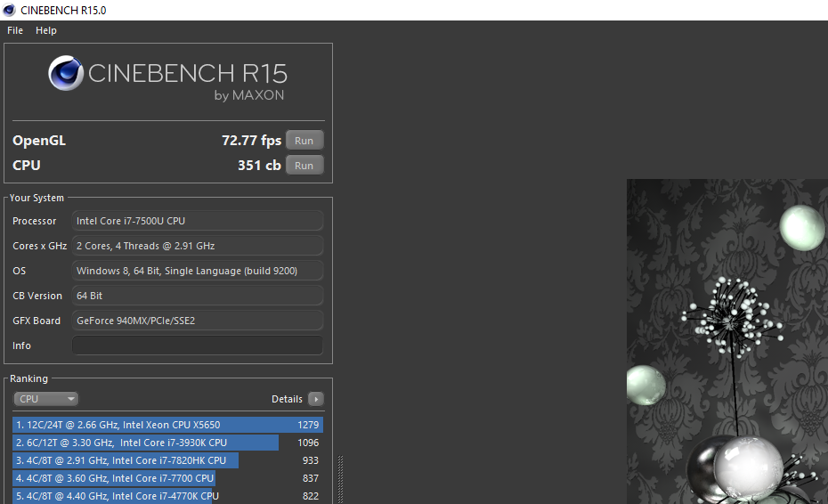Open the File menu
The height and width of the screenshot is (504, 828).
[15, 30]
